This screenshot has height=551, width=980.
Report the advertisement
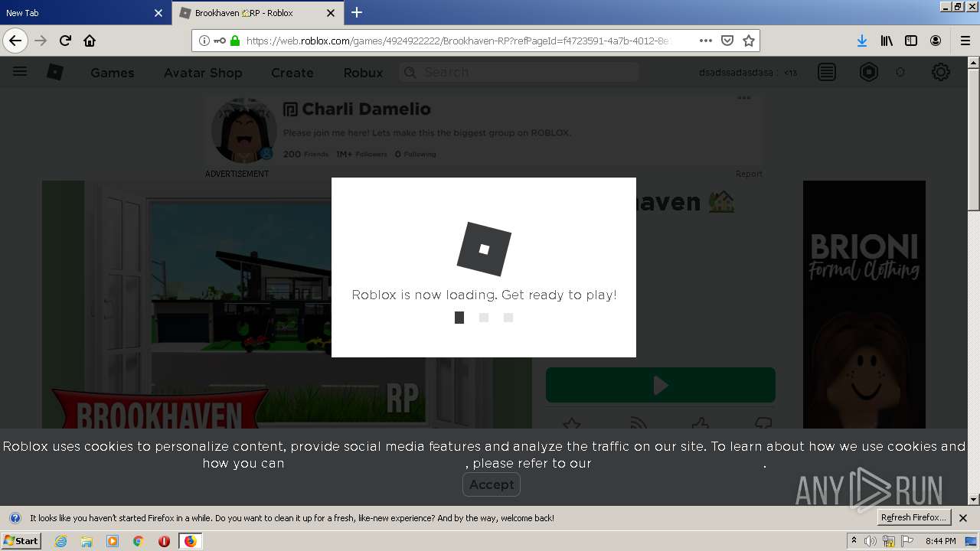click(x=749, y=174)
